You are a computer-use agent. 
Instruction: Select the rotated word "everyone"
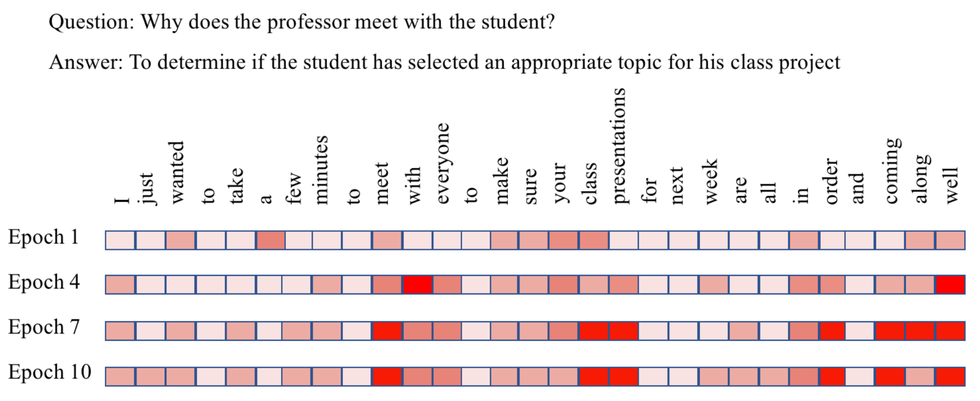[442, 163]
